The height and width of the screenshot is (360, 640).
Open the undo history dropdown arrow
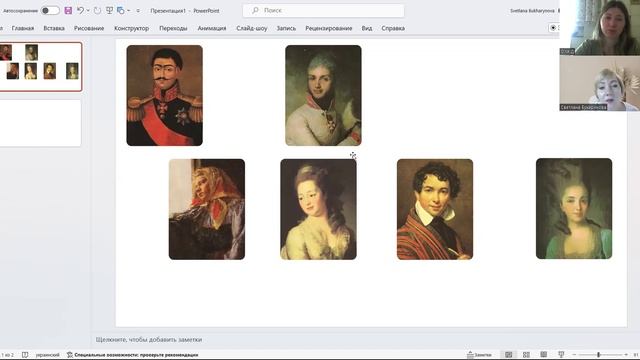pos(88,11)
